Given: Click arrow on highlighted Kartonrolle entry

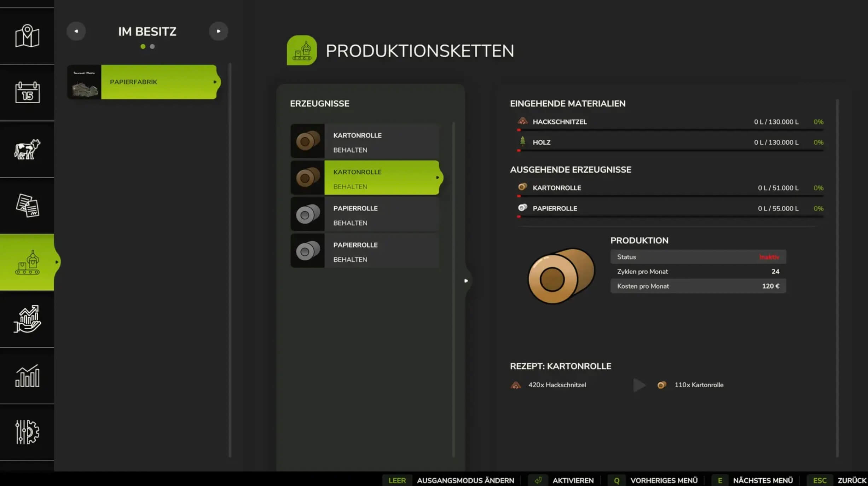Looking at the screenshot, I should (437, 178).
